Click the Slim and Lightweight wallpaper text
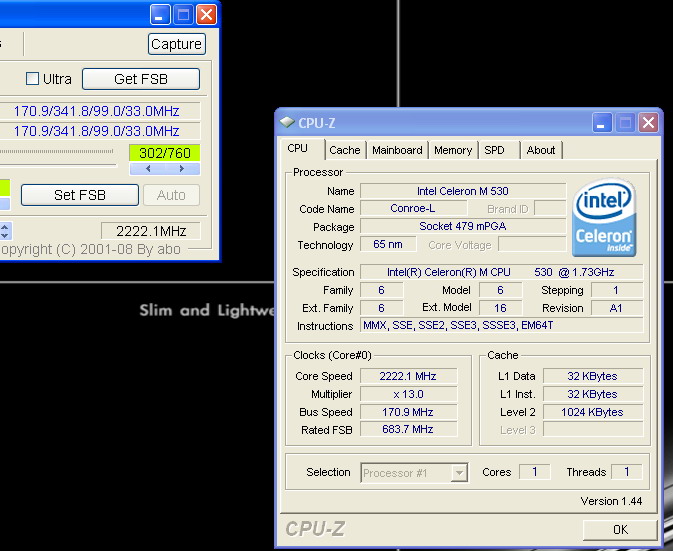Viewport: 673px width, 551px height. coord(206,310)
